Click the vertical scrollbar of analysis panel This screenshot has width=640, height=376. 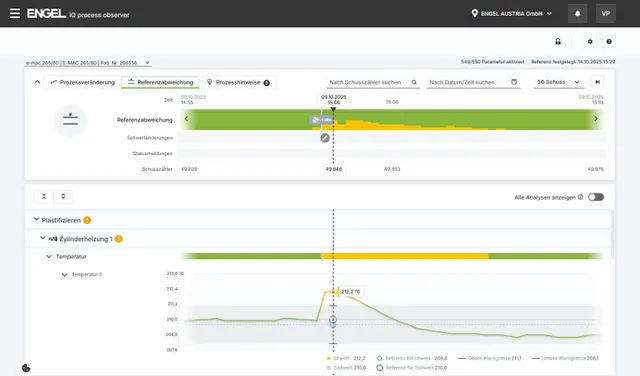[x=612, y=235]
